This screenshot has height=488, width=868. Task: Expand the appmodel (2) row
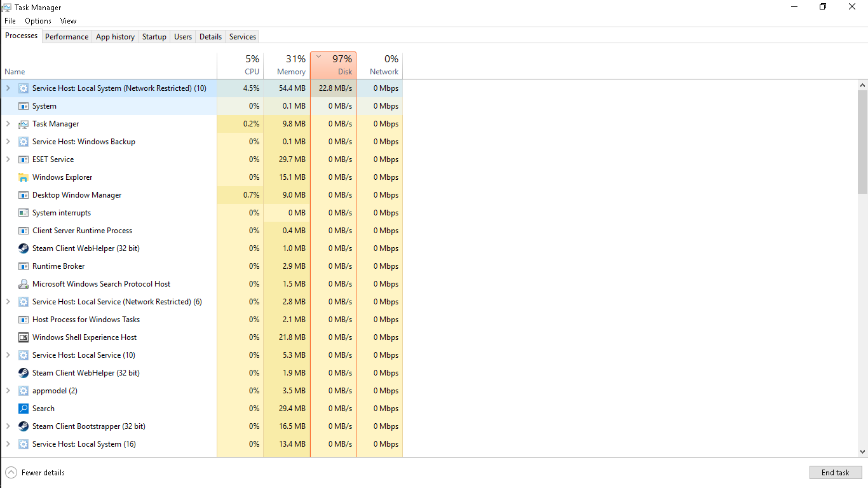[x=8, y=391]
